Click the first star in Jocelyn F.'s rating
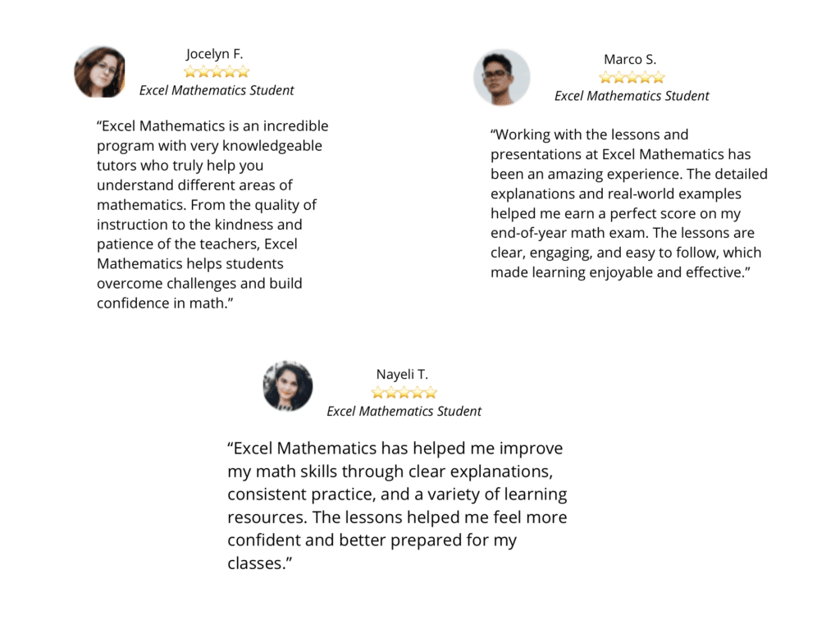Image resolution: width=840 pixels, height=629 pixels. [190, 72]
